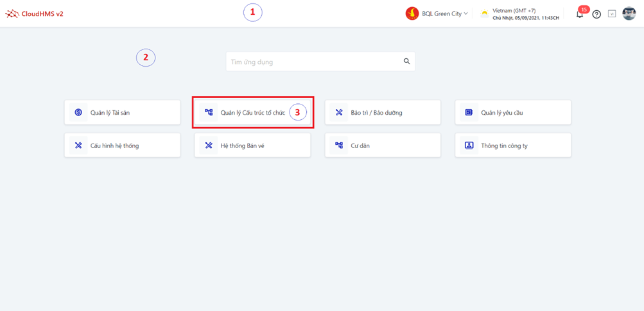Image resolution: width=644 pixels, height=311 pixels.
Task: Open the VI language selector
Action: click(x=612, y=14)
